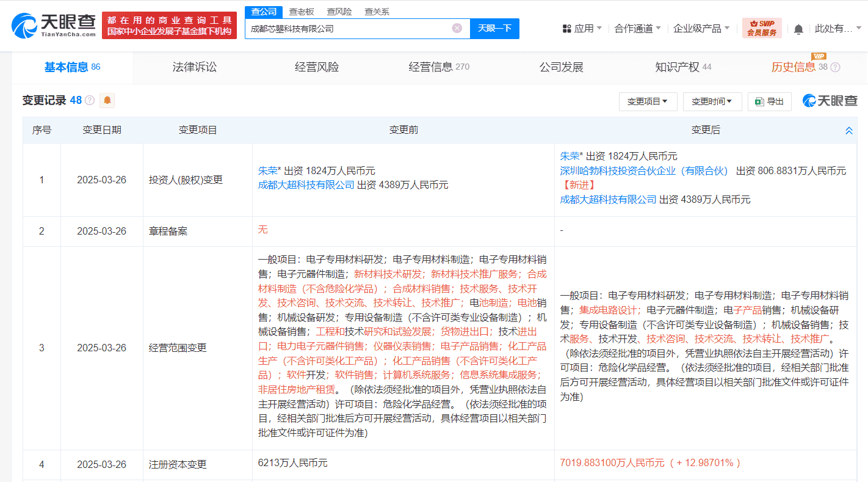Image resolution: width=868 pixels, height=482 pixels.
Task: Export records with 导出 button
Action: (769, 101)
